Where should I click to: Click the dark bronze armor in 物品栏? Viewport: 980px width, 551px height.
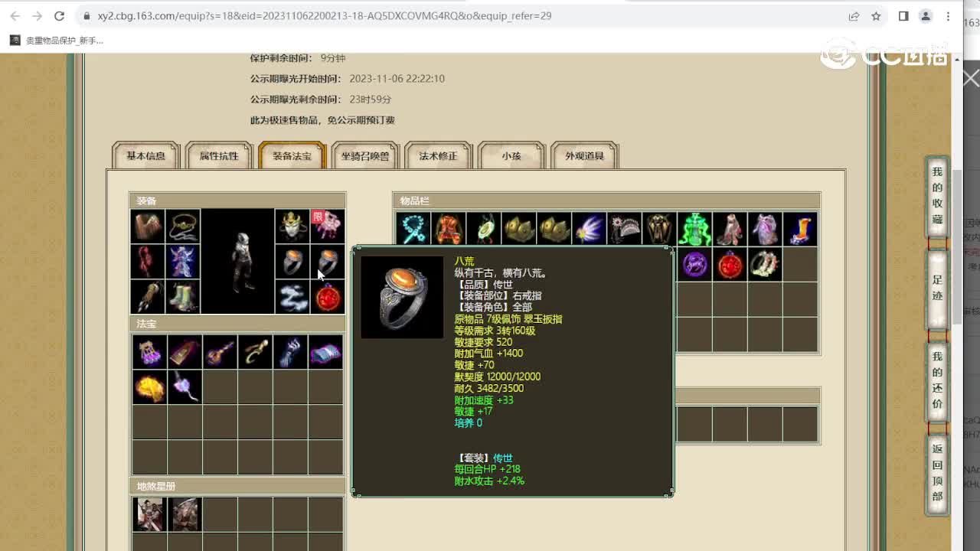(x=659, y=229)
